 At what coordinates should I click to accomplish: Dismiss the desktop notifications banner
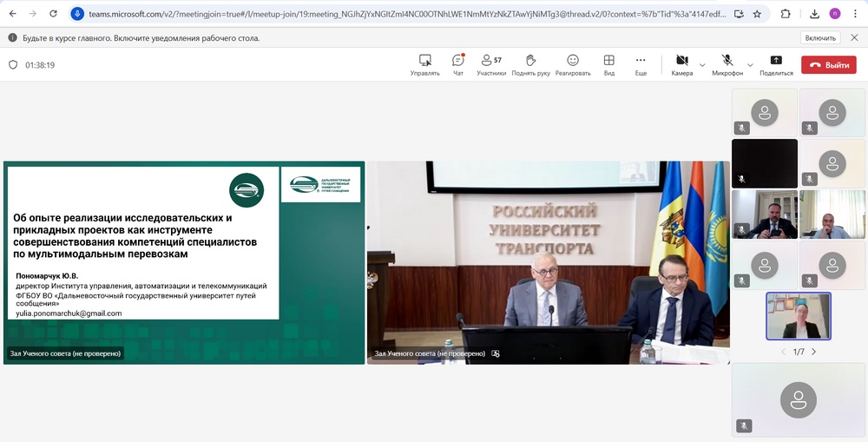tap(854, 37)
